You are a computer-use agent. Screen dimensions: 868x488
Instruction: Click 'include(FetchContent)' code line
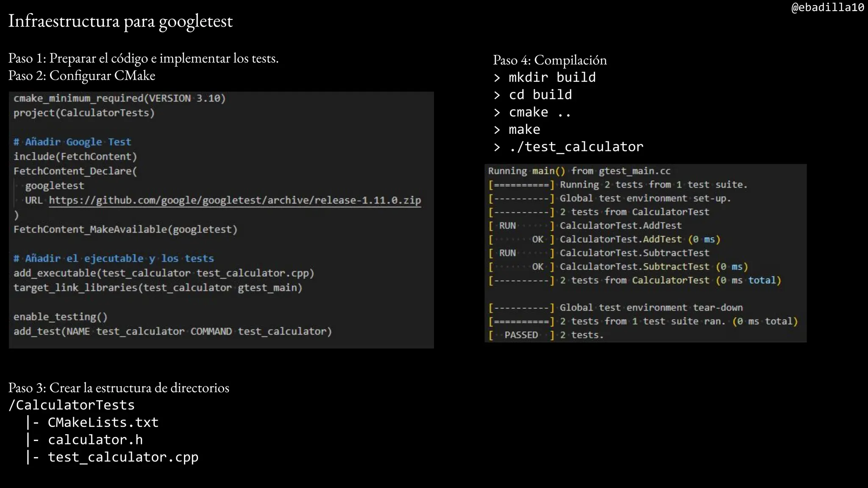75,157
